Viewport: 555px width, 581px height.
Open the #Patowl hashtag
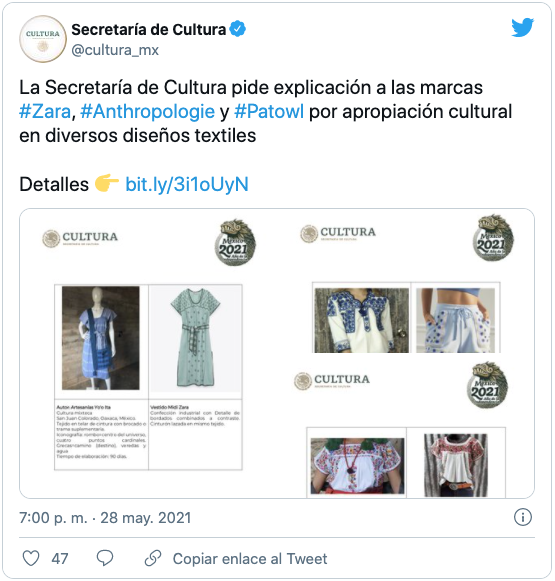coord(269,111)
